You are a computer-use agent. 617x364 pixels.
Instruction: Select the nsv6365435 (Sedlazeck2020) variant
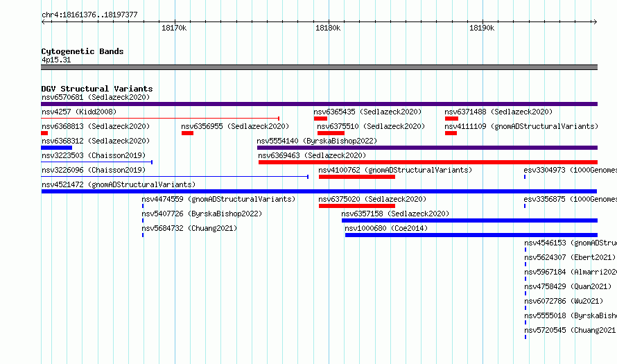pyautogui.click(x=367, y=112)
